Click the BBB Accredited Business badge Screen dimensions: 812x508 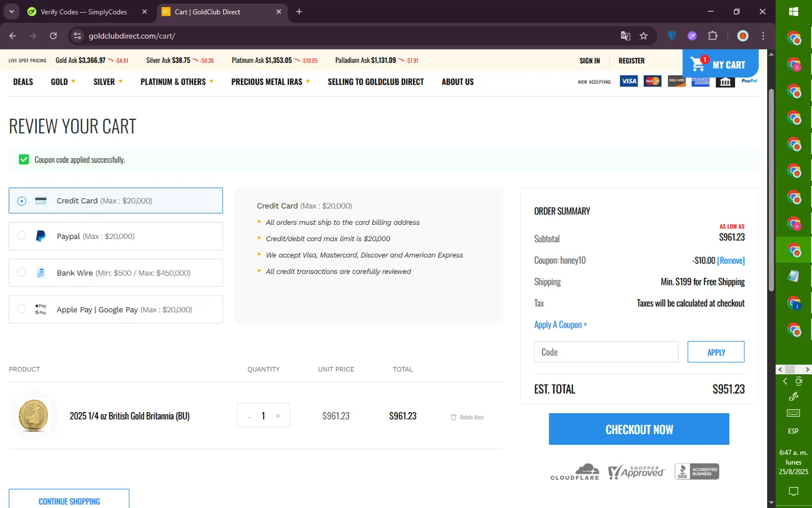(697, 471)
